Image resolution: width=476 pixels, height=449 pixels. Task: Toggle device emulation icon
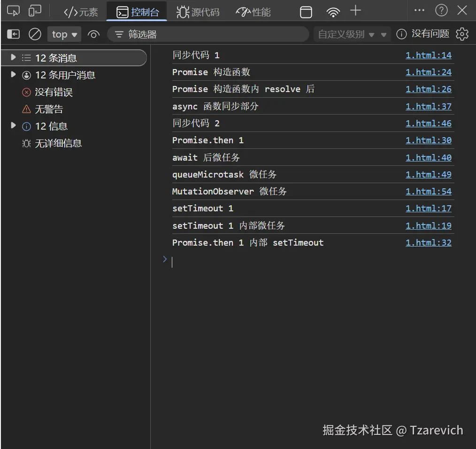(x=35, y=11)
